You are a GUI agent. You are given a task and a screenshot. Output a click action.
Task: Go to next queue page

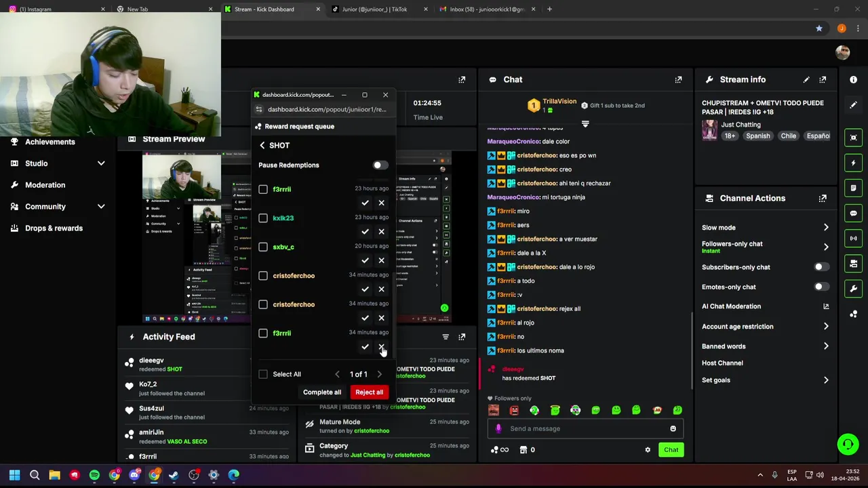pos(379,374)
